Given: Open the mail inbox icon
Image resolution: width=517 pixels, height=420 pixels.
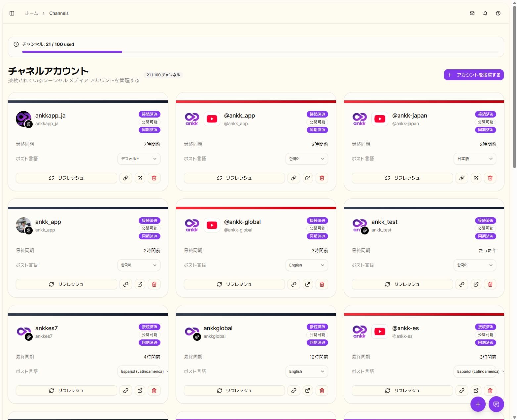Looking at the screenshot, I should 472,13.
